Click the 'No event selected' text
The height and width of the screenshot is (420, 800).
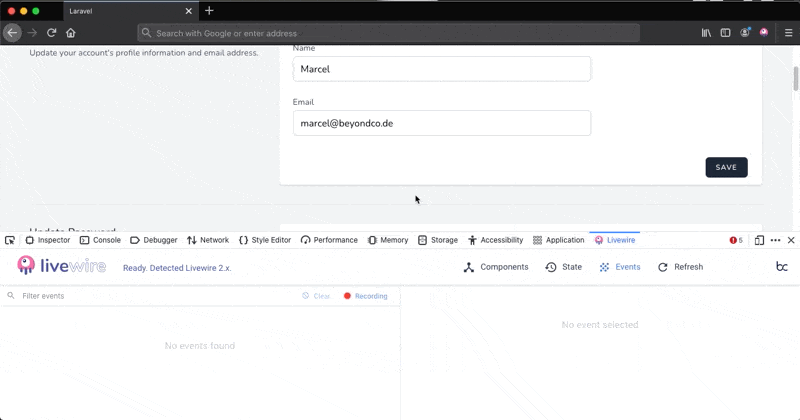[600, 325]
